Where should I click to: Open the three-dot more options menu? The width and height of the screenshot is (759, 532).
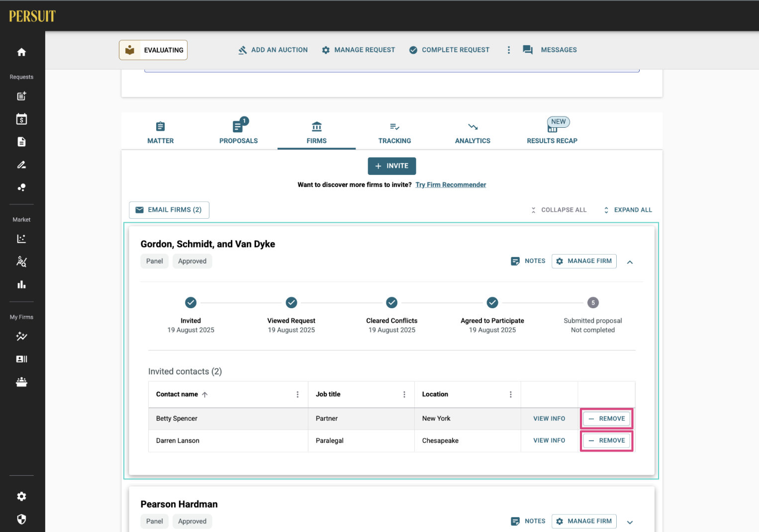pos(508,50)
